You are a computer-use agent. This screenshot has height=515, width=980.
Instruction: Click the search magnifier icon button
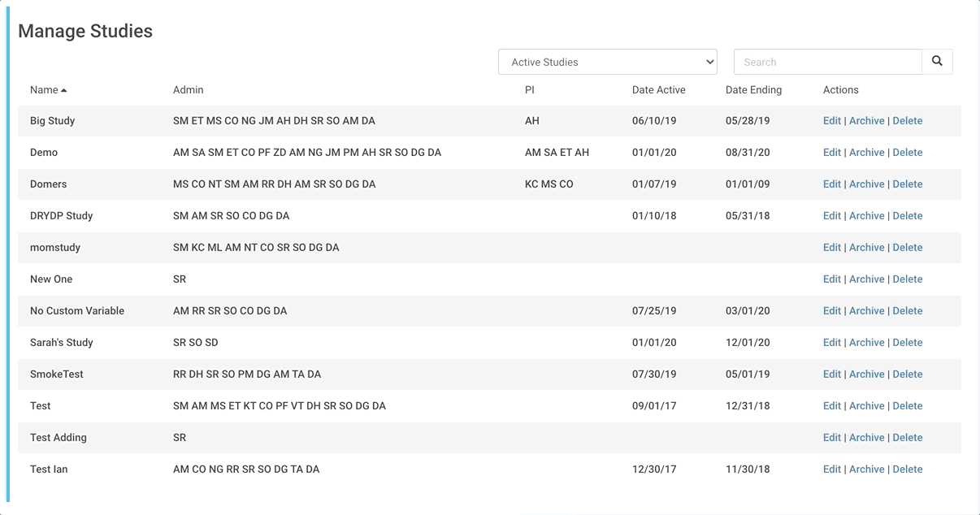tap(937, 62)
